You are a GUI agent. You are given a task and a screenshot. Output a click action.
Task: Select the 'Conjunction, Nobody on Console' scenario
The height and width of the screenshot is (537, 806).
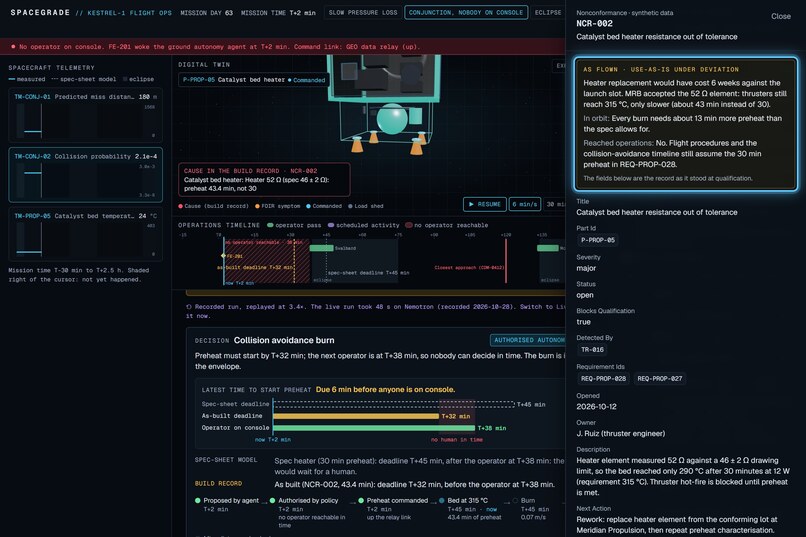click(x=466, y=12)
